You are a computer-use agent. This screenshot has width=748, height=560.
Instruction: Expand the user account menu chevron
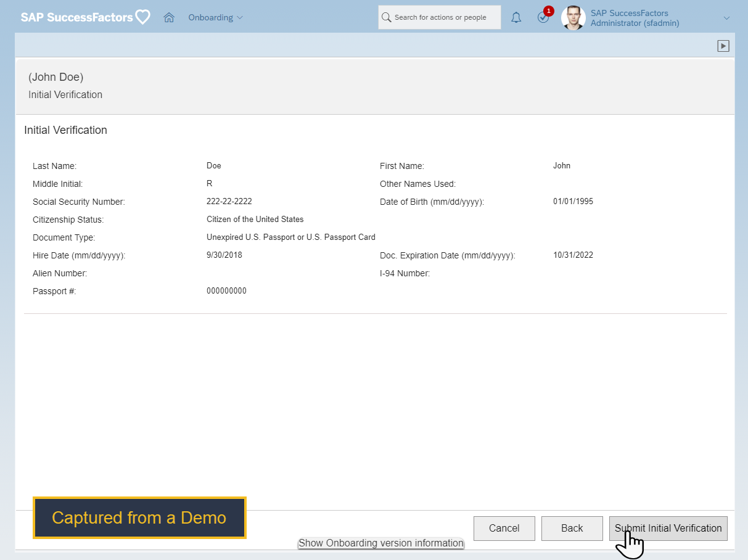[x=726, y=18]
